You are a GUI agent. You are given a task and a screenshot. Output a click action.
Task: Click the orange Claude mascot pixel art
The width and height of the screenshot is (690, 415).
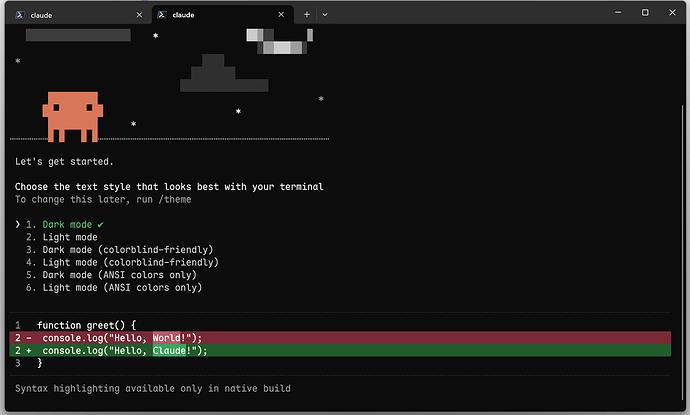pyautogui.click(x=73, y=117)
